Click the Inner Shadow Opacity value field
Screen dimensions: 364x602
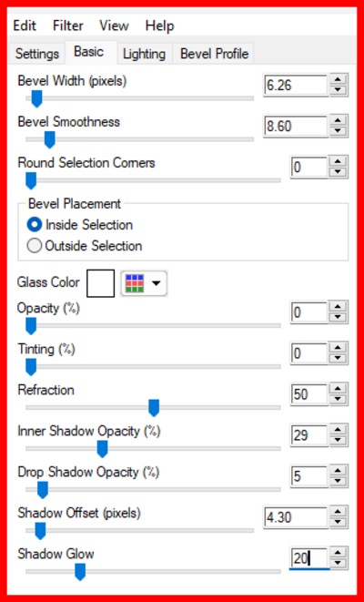pos(309,435)
